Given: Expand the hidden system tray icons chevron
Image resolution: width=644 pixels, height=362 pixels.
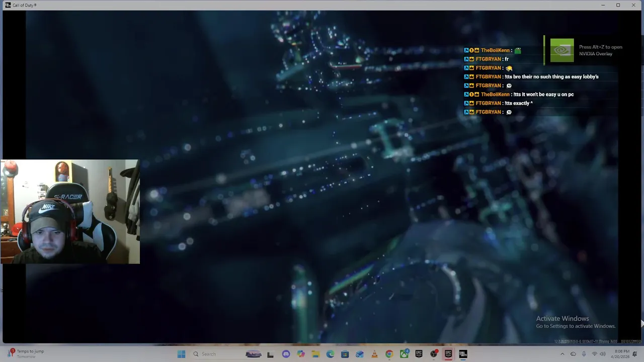Looking at the screenshot, I should [562, 354].
